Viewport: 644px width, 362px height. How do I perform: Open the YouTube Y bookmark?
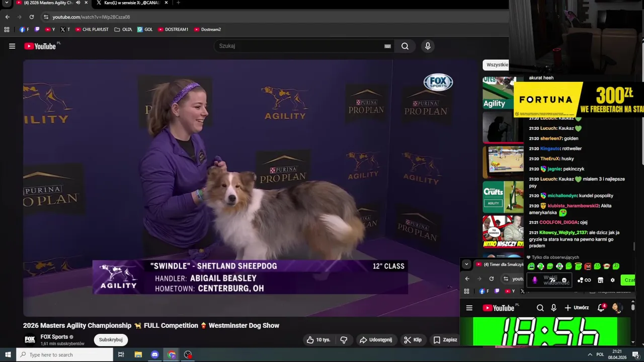(50, 30)
